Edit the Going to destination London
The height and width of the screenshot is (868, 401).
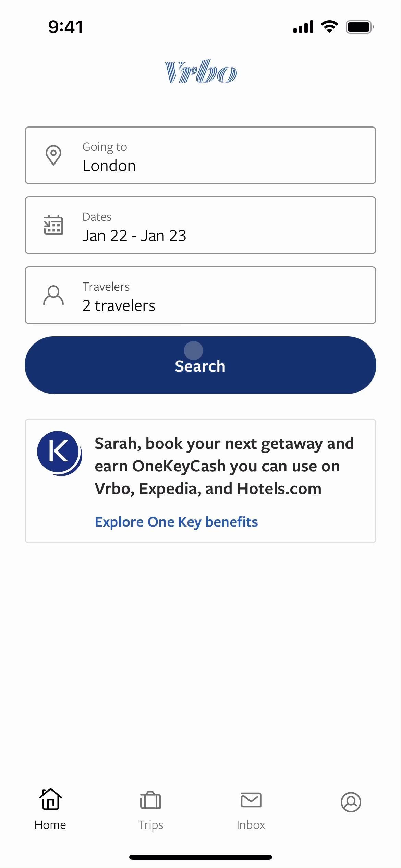coord(200,155)
